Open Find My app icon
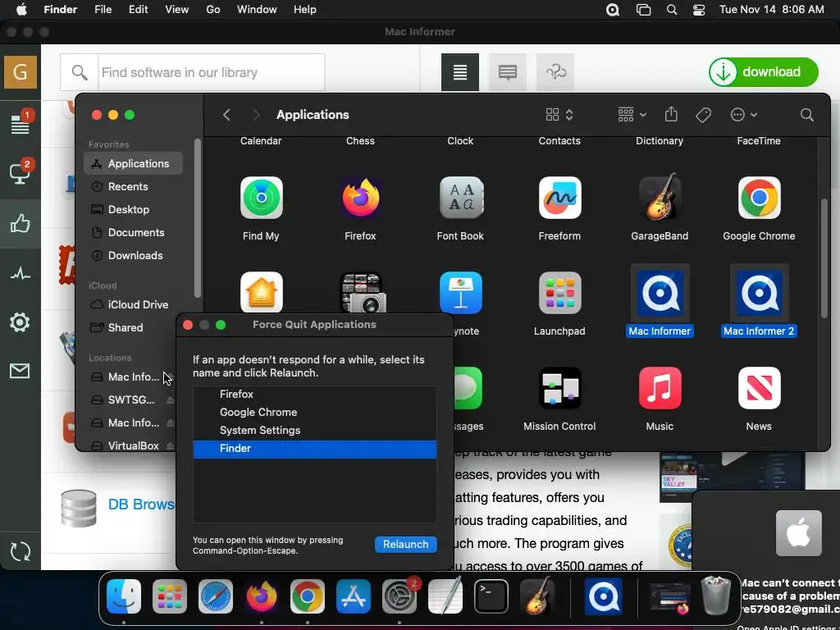The height and width of the screenshot is (630, 840). (261, 198)
